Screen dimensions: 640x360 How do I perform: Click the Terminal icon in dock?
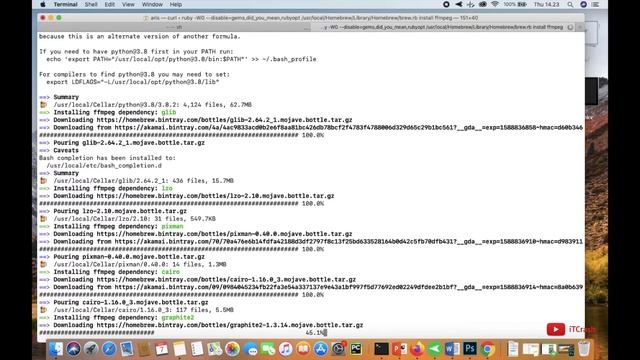point(381,349)
